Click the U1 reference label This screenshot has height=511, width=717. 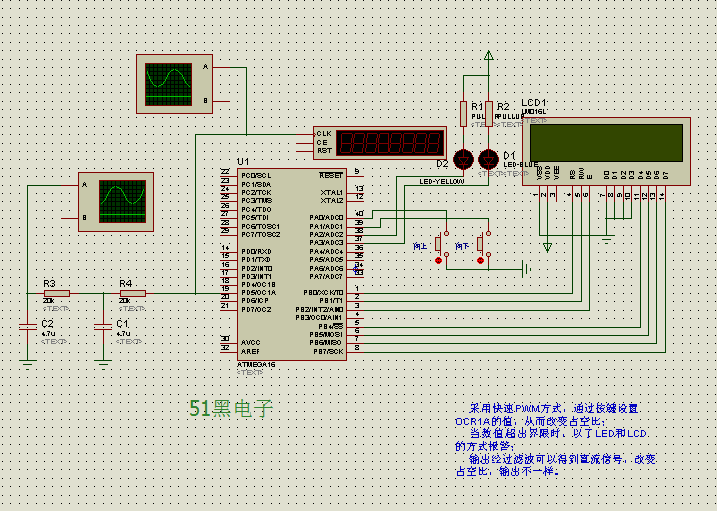(x=243, y=162)
